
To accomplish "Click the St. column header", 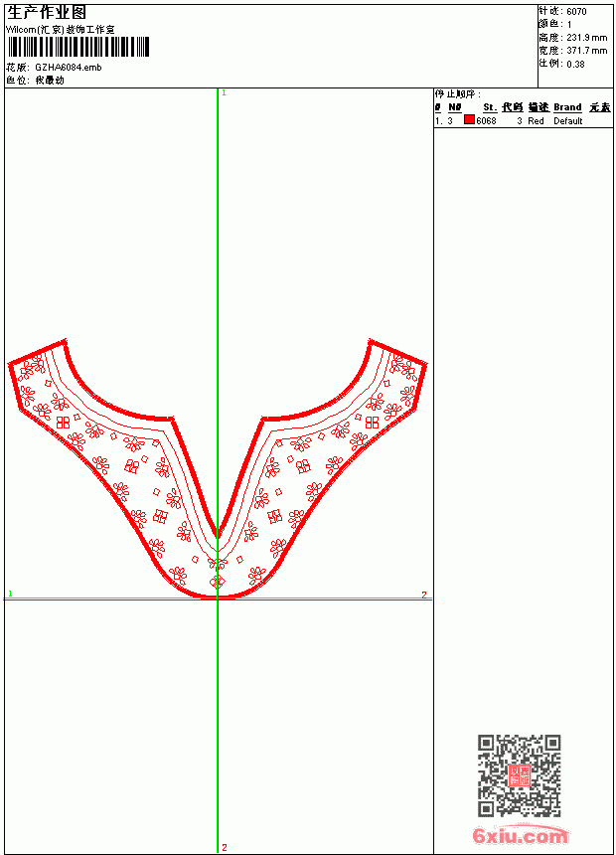I will (x=490, y=107).
